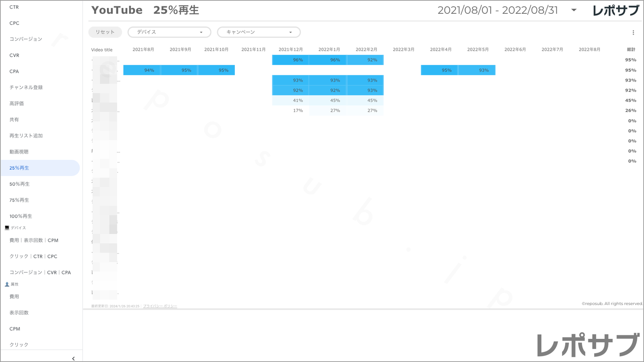Open the チャンネル登録 page

point(26,87)
